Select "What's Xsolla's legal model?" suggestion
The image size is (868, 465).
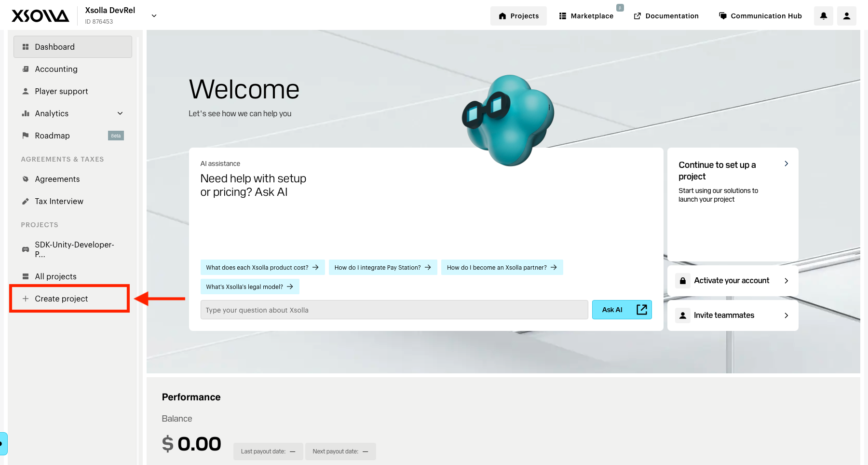(250, 287)
